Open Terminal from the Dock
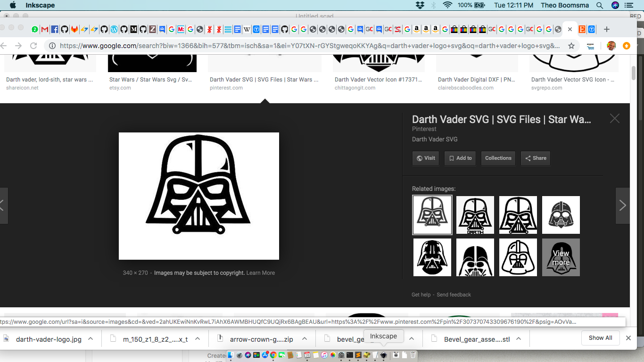 tap(349, 355)
